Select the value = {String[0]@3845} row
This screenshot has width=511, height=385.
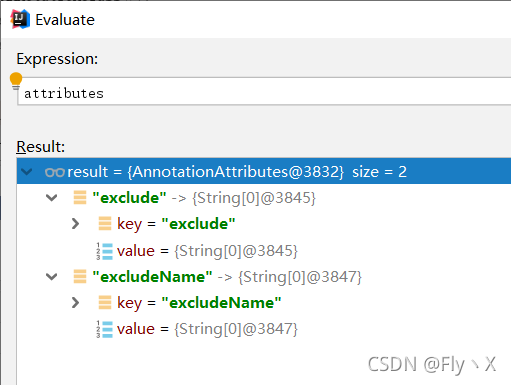click(x=264, y=251)
